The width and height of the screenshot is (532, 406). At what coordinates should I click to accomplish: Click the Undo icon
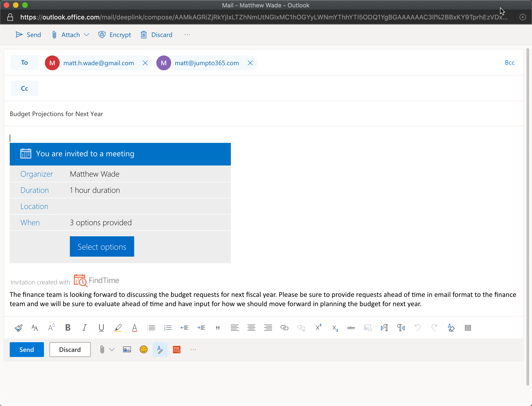click(x=418, y=328)
